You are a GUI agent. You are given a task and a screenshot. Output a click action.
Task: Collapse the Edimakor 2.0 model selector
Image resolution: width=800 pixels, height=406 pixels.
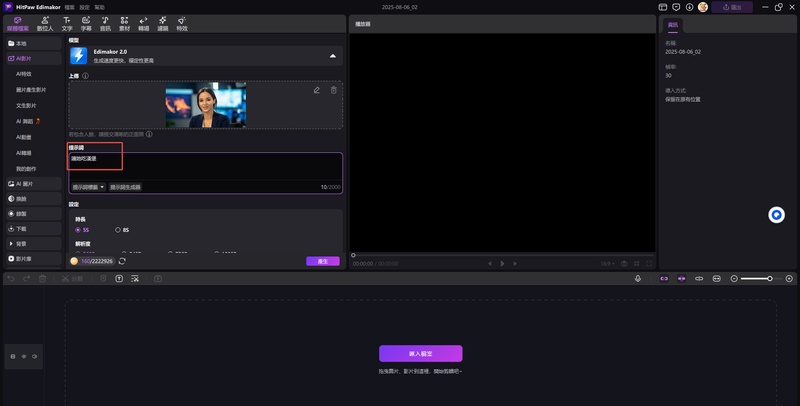tap(333, 56)
